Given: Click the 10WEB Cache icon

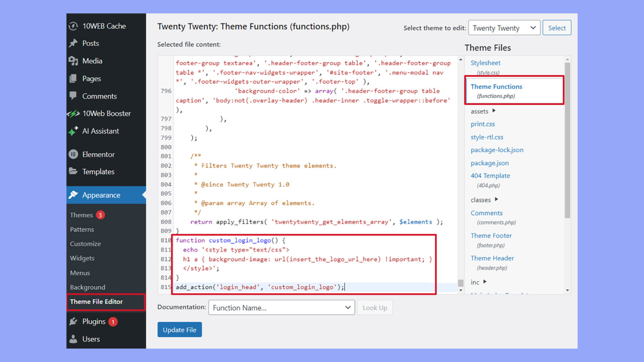Looking at the screenshot, I should [x=73, y=26].
